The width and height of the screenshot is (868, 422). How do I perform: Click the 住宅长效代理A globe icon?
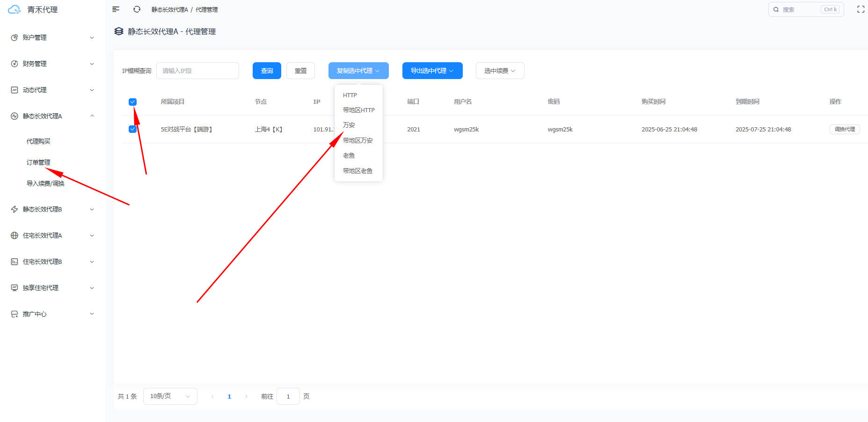(15, 235)
